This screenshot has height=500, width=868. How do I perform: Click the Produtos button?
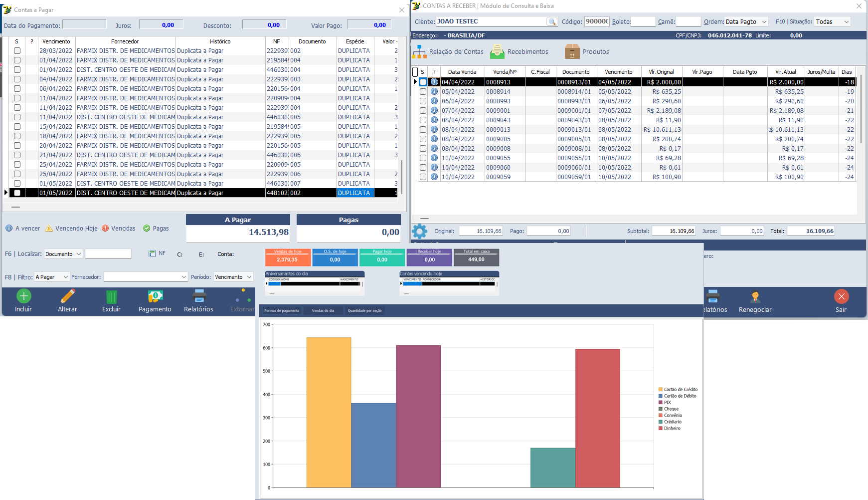(x=587, y=51)
